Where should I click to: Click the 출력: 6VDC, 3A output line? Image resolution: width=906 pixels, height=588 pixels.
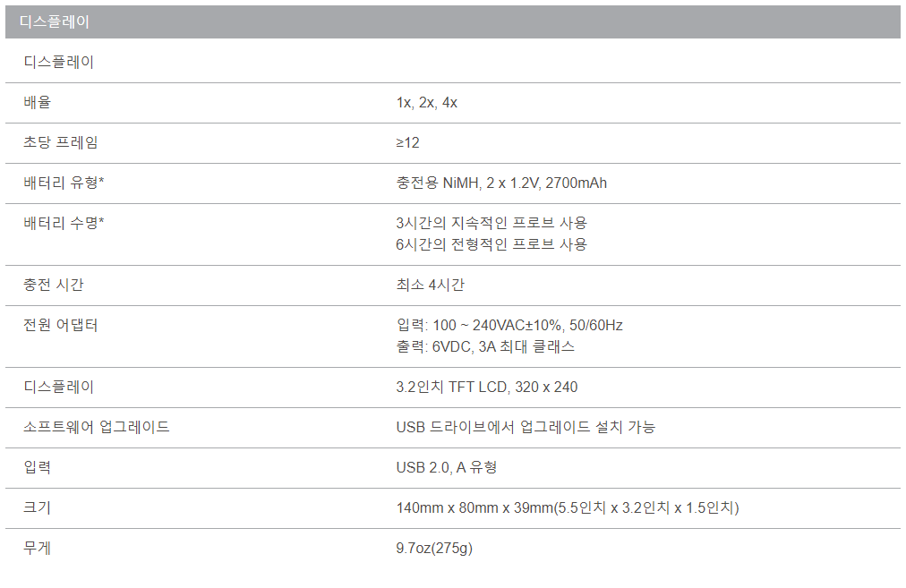tap(485, 346)
